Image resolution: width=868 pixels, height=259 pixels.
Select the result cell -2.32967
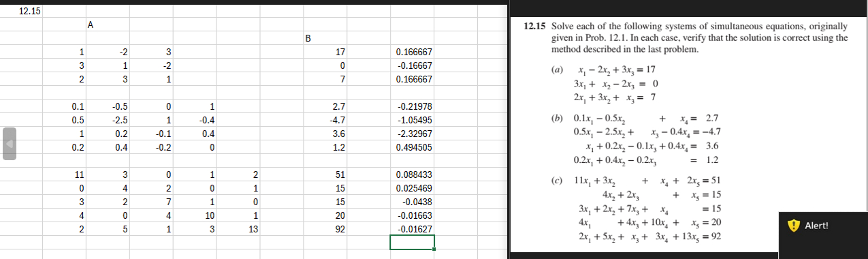pos(413,134)
